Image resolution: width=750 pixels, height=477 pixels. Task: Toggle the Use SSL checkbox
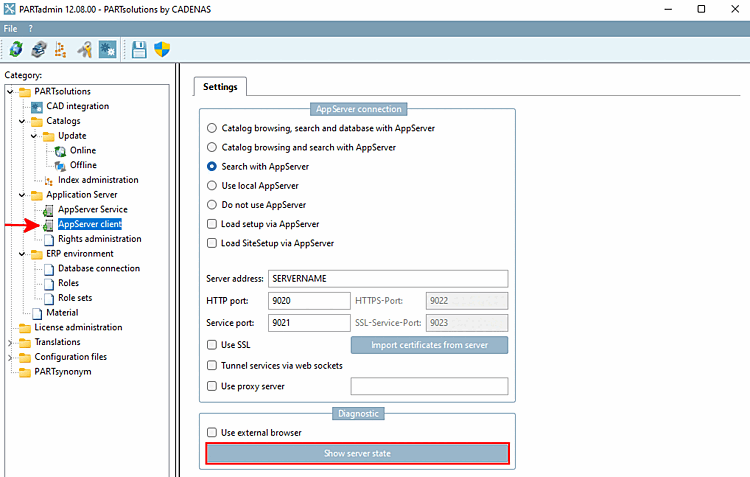(x=211, y=344)
